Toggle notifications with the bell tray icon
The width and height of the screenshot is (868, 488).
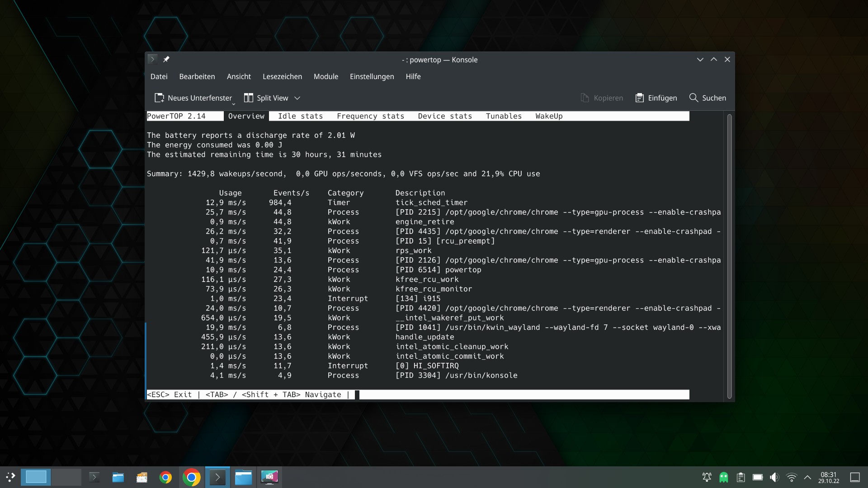[x=707, y=477]
